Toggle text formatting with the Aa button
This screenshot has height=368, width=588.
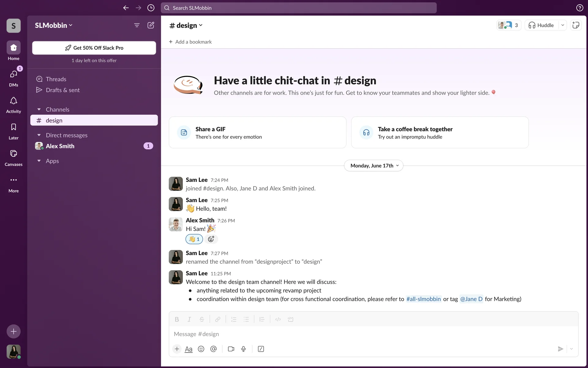[189, 349]
